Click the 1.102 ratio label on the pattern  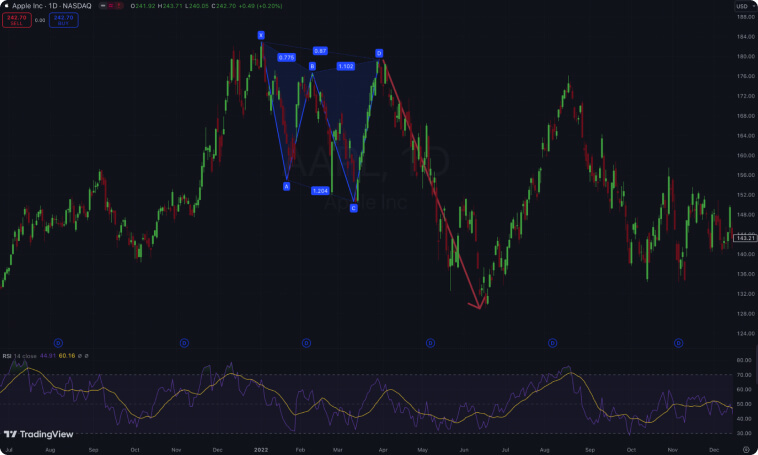[x=346, y=66]
